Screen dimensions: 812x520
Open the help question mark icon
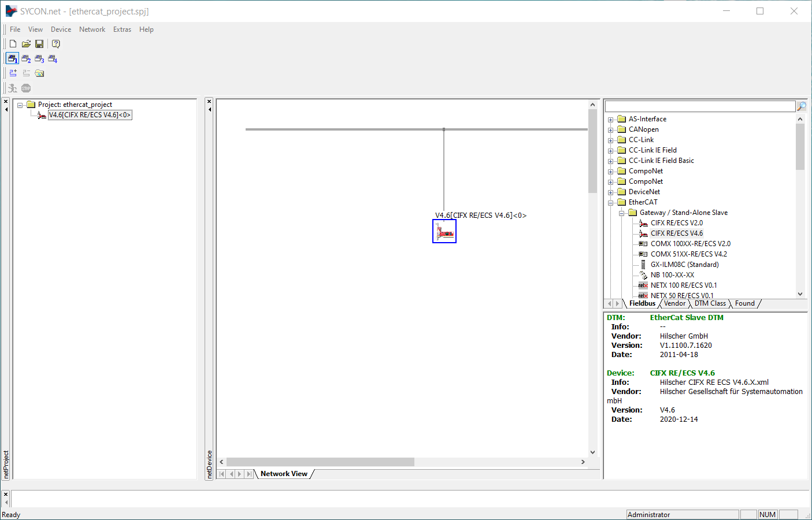point(55,44)
